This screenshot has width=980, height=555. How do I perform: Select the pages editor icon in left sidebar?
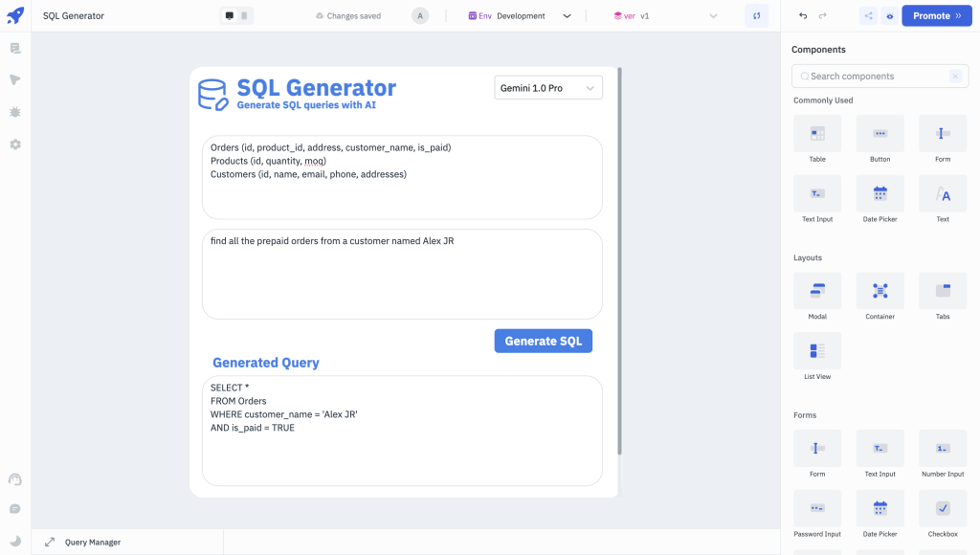click(14, 47)
